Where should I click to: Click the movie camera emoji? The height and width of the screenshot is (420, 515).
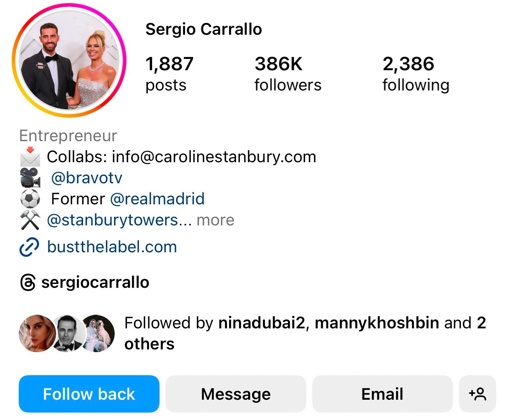(30, 178)
